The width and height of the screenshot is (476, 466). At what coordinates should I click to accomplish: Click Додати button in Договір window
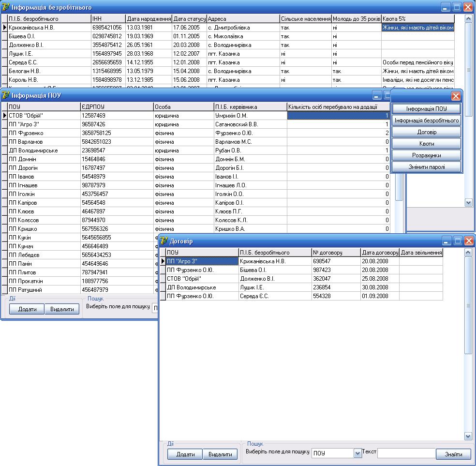click(x=185, y=454)
